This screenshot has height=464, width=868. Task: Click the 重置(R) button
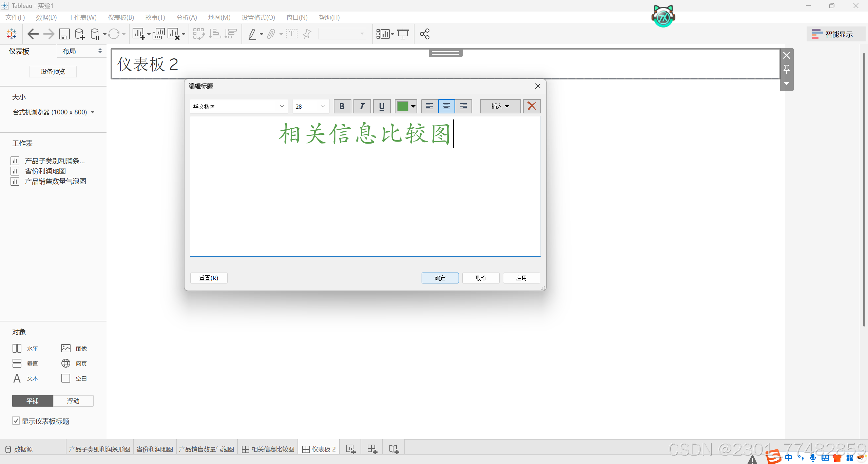click(x=209, y=278)
